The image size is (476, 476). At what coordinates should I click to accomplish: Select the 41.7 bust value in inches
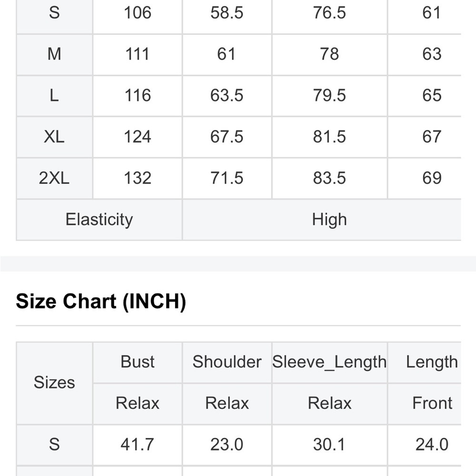pos(138,445)
